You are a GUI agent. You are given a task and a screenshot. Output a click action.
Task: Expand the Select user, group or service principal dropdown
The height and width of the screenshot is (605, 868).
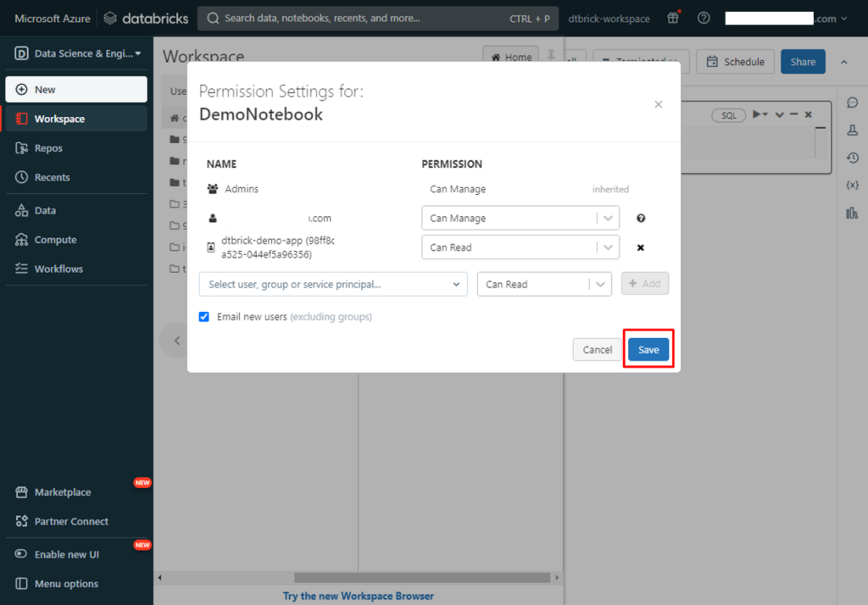pyautogui.click(x=333, y=285)
